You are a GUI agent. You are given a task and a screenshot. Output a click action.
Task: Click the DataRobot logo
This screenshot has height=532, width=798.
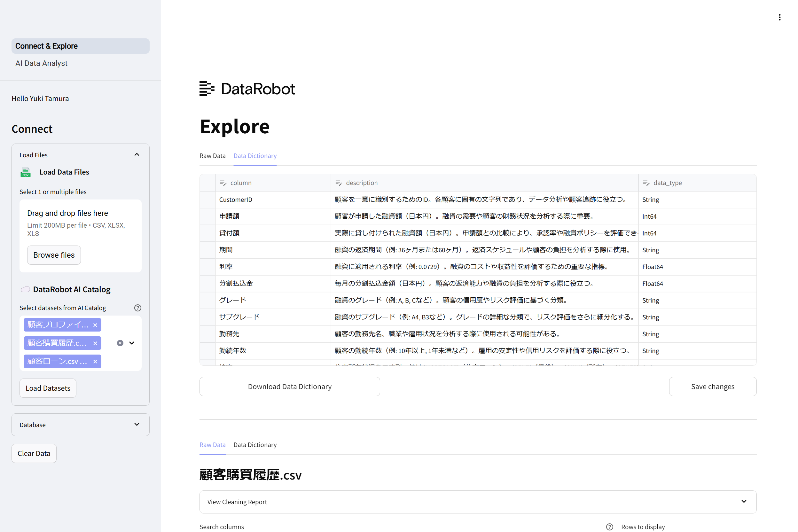247,89
